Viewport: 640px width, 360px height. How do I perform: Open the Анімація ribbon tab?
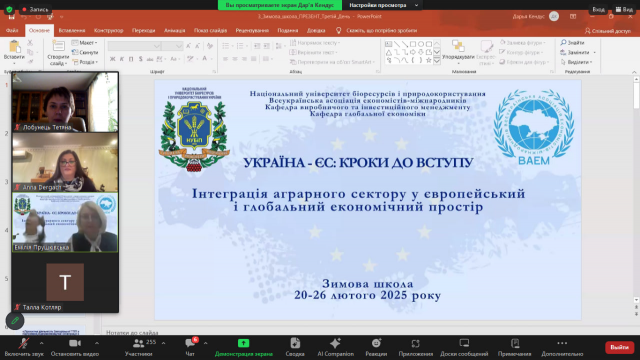174,30
